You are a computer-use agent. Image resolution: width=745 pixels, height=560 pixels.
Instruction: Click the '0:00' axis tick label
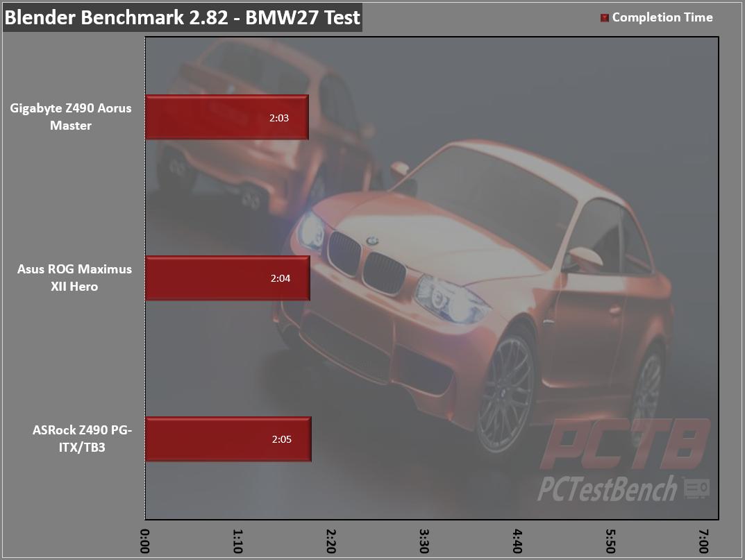(145, 541)
